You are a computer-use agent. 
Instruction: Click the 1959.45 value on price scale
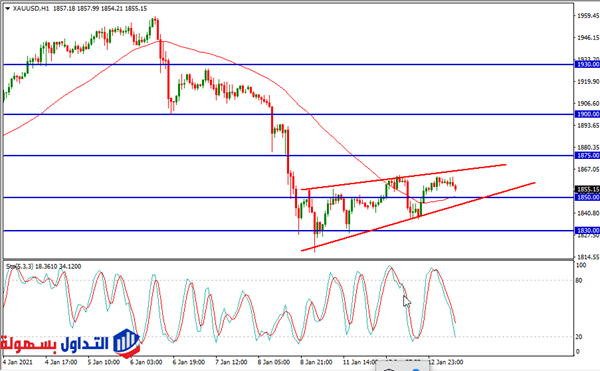(x=588, y=16)
